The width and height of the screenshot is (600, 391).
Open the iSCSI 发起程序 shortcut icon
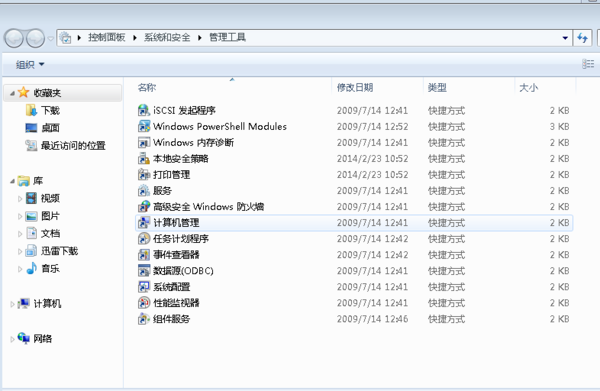pyautogui.click(x=143, y=111)
